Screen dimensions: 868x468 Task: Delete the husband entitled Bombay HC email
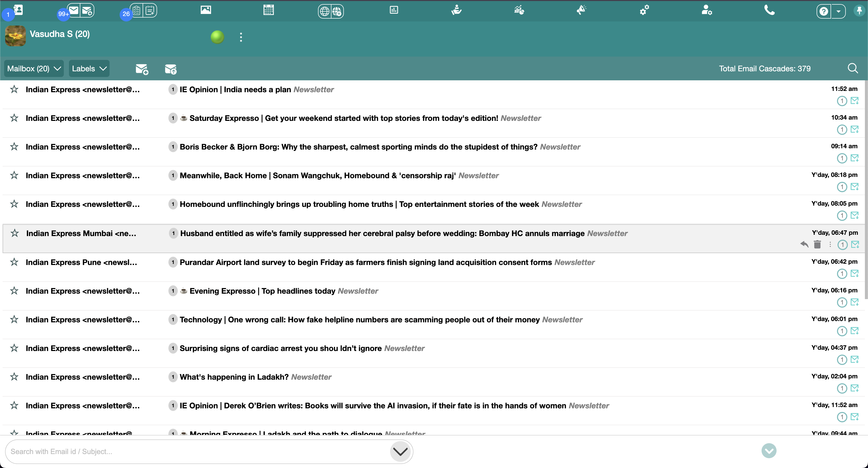817,245
